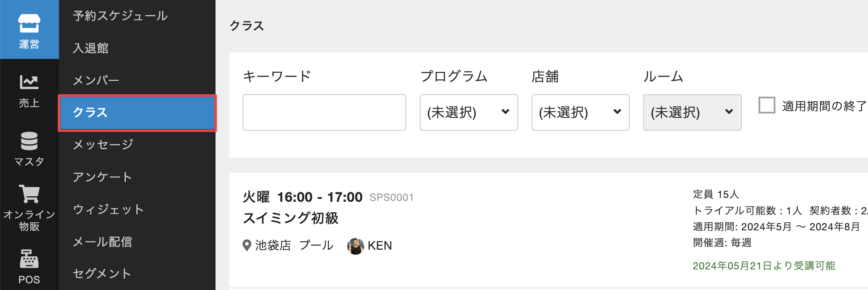
Task: Select メンバー in the sidebar menu
Action: [96, 80]
